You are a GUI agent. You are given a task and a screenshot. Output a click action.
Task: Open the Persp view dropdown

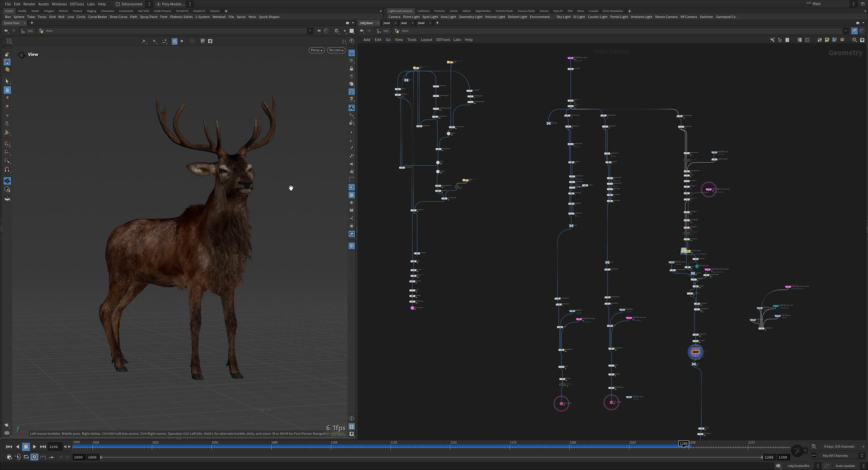coord(316,50)
